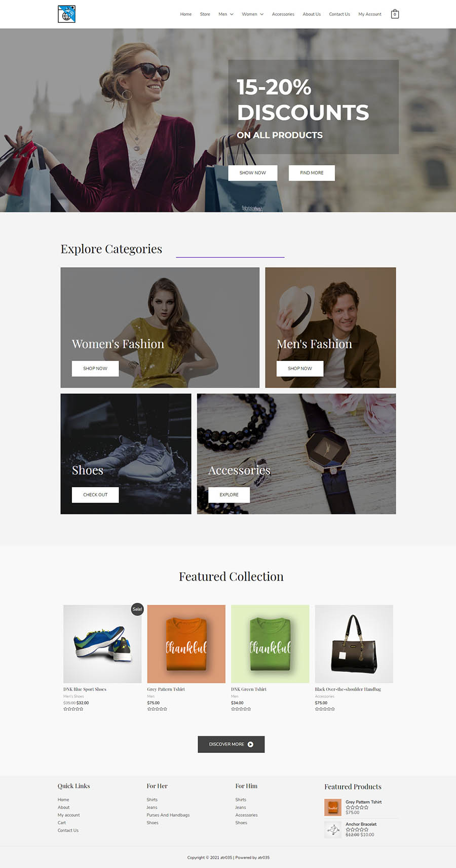Go to Accessories in top navigation
The width and height of the screenshot is (456, 868).
coord(283,14)
